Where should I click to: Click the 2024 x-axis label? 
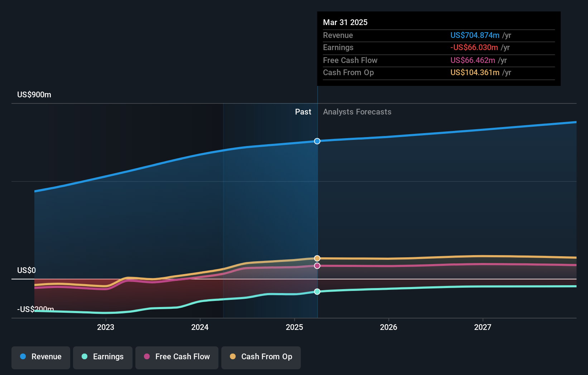tap(200, 327)
